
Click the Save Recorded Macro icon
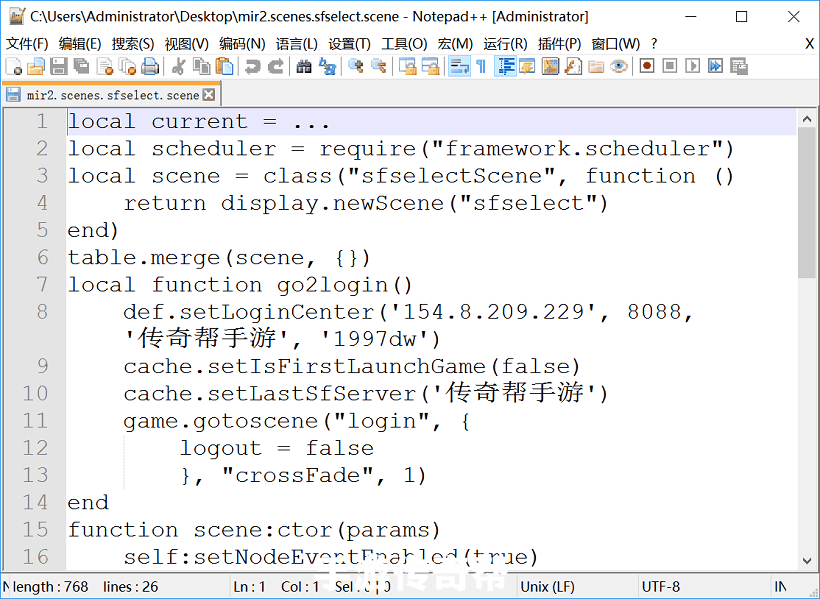click(x=739, y=67)
